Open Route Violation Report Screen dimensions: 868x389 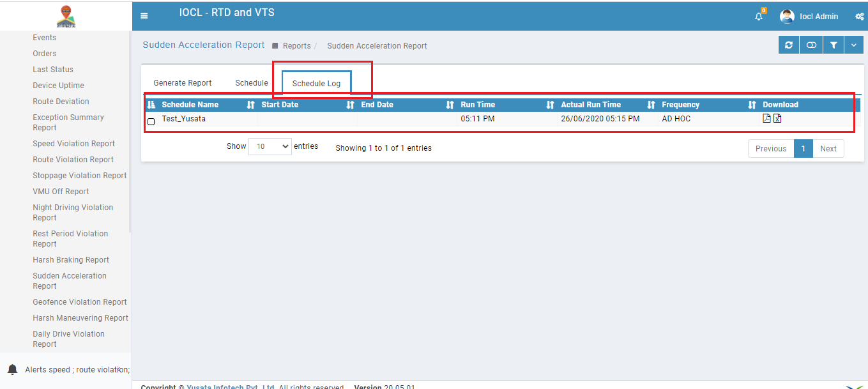73,160
